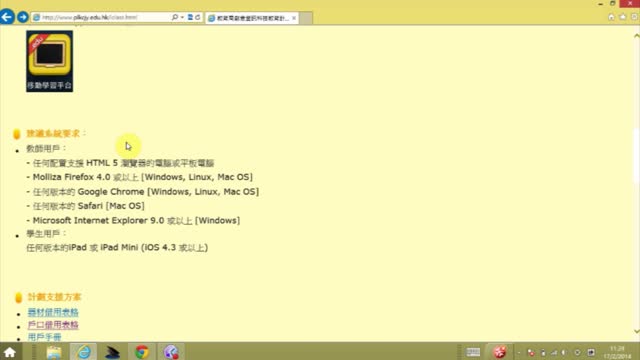This screenshot has height=360, width=640.
Task: Click the address bar URL field
Action: [100, 18]
